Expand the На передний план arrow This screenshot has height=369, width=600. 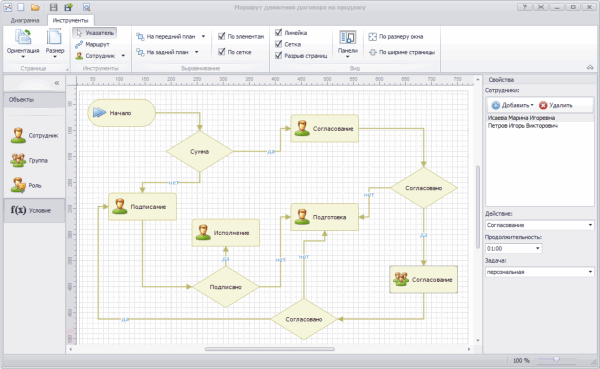(203, 36)
